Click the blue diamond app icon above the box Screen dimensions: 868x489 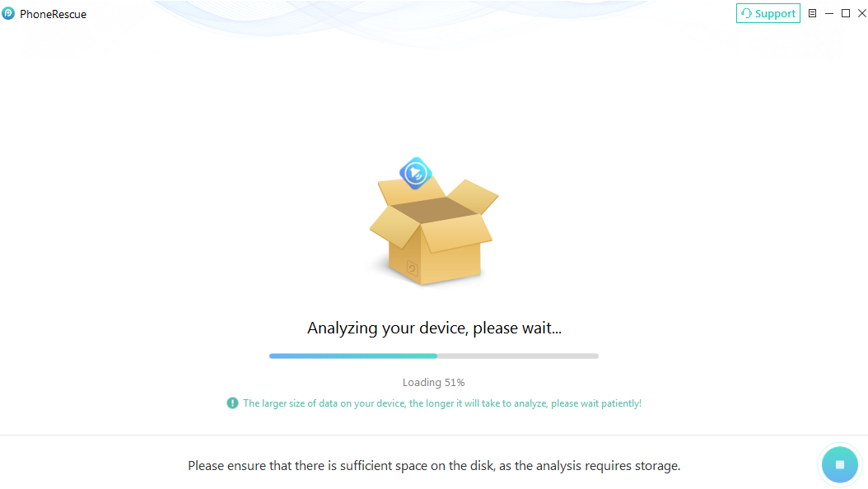pyautogui.click(x=416, y=173)
